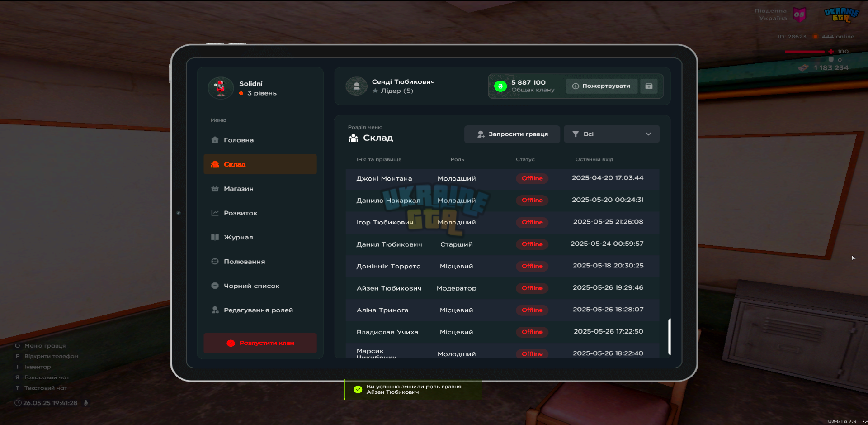This screenshot has height=425, width=868.
Task: Click the Останній вхід column header
Action: [594, 159]
